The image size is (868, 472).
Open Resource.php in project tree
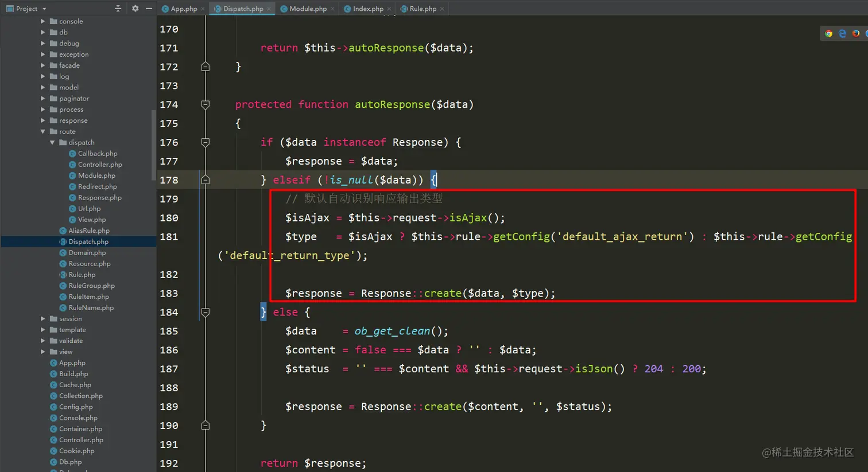(x=85, y=264)
